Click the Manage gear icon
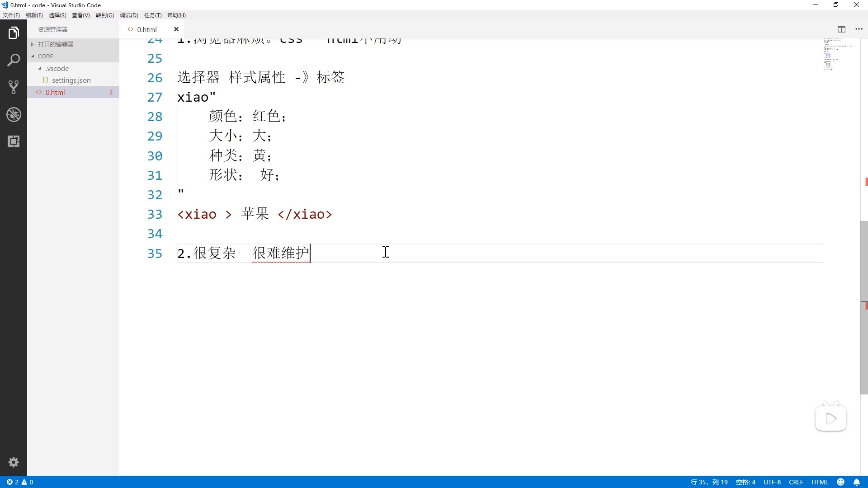This screenshot has height=488, width=868. [x=14, y=462]
